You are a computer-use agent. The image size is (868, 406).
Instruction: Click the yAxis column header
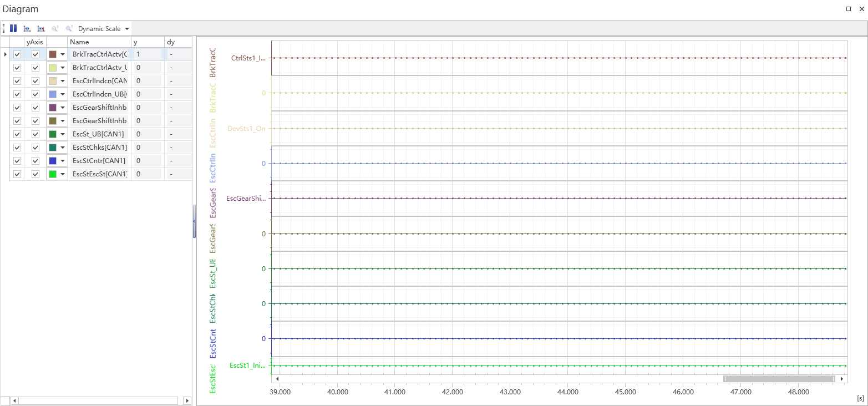click(34, 42)
